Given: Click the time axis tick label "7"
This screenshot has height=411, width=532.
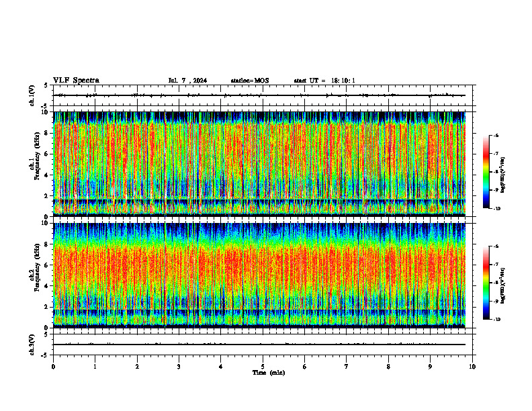Looking at the screenshot, I should [x=347, y=367].
